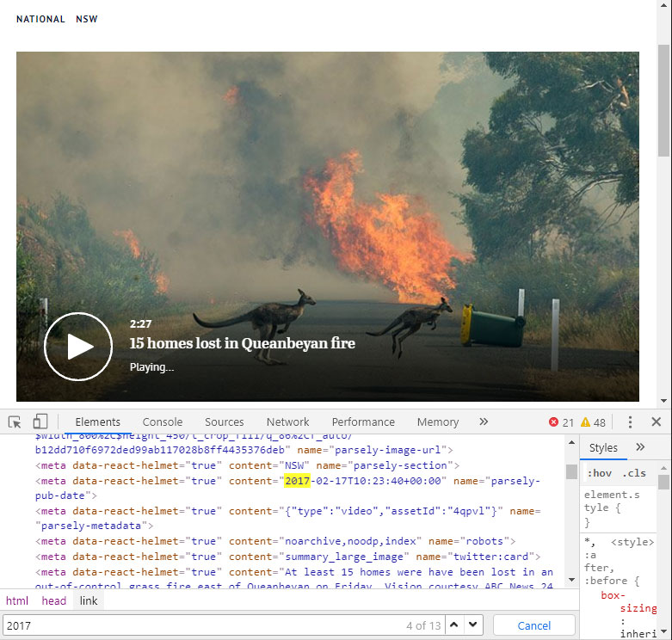Click the parsely-section meta tag line
This screenshot has height=640, width=672.
coord(247,465)
